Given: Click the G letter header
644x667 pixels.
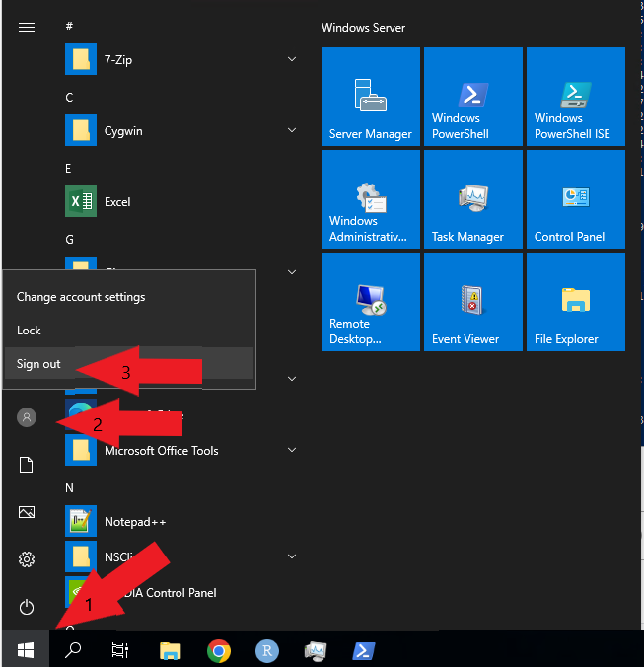Looking at the screenshot, I should point(69,240).
